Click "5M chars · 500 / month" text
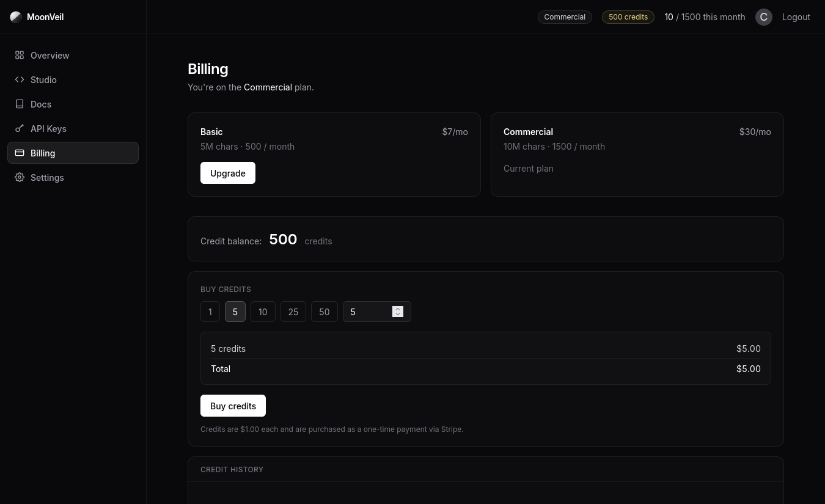Screen dimensions: 825x504 tap(248, 147)
